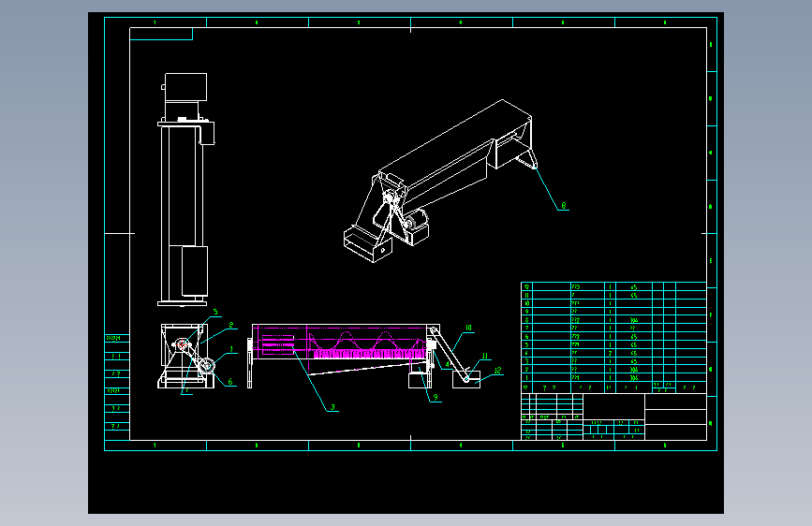Image resolution: width=812 pixels, height=526 pixels.
Task: Click balloon number 5 above the end view
Action: (215, 313)
